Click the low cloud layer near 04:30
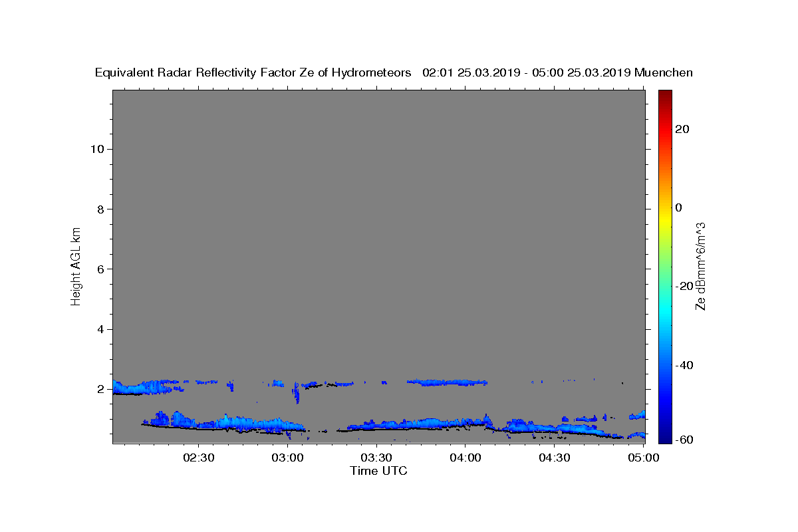 pos(555,428)
